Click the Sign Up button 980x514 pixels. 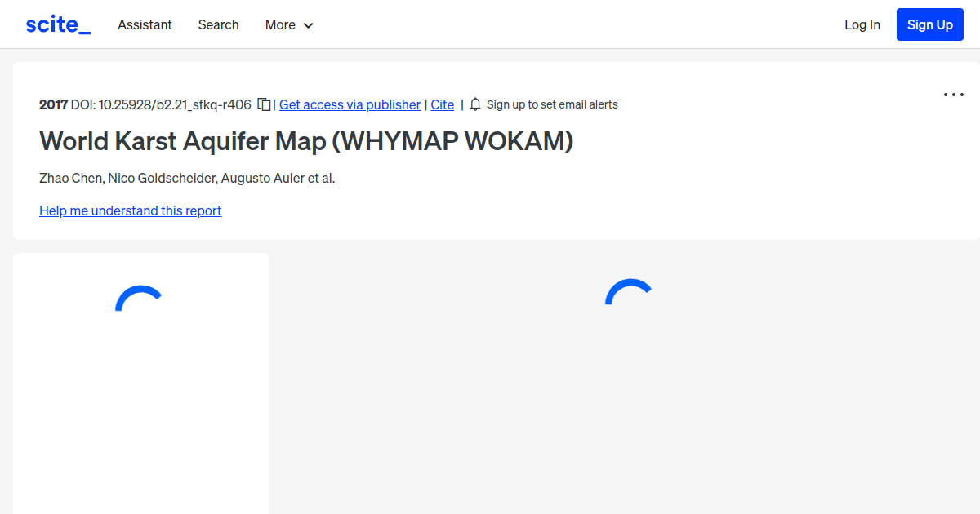929,24
